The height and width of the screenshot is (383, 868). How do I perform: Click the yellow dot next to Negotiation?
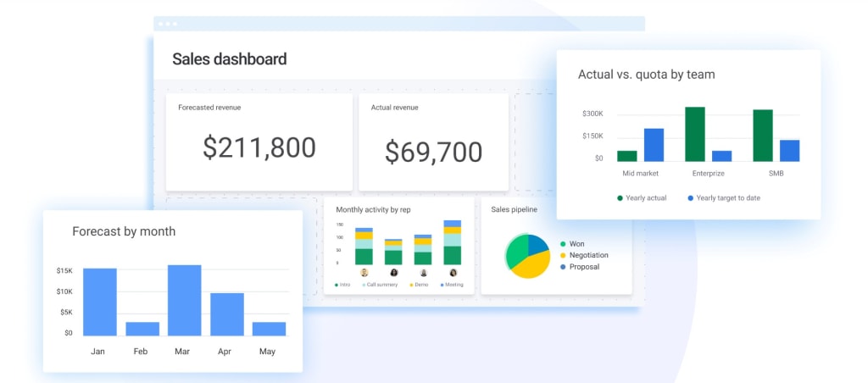point(563,255)
